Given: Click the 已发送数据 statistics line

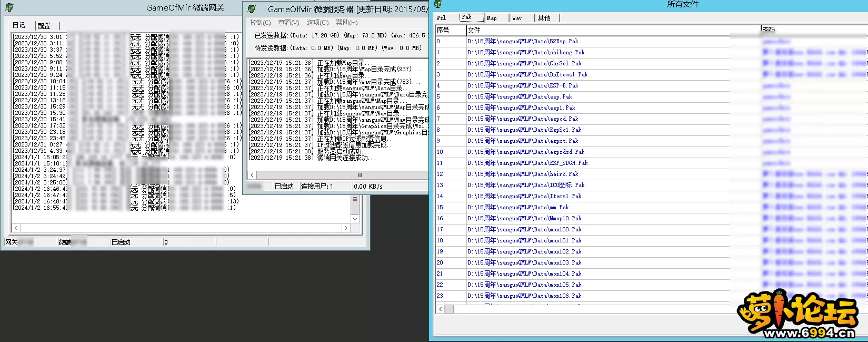Looking at the screenshot, I should pos(341,35).
